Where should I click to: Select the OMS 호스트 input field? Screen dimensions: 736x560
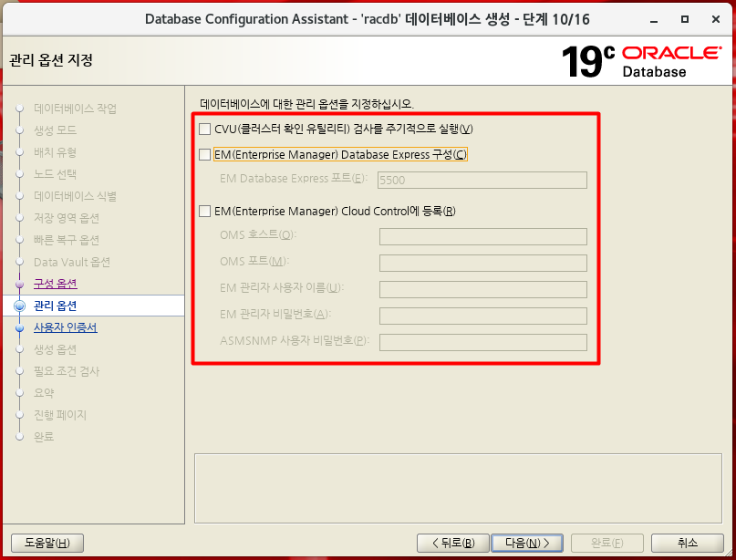coord(483,236)
